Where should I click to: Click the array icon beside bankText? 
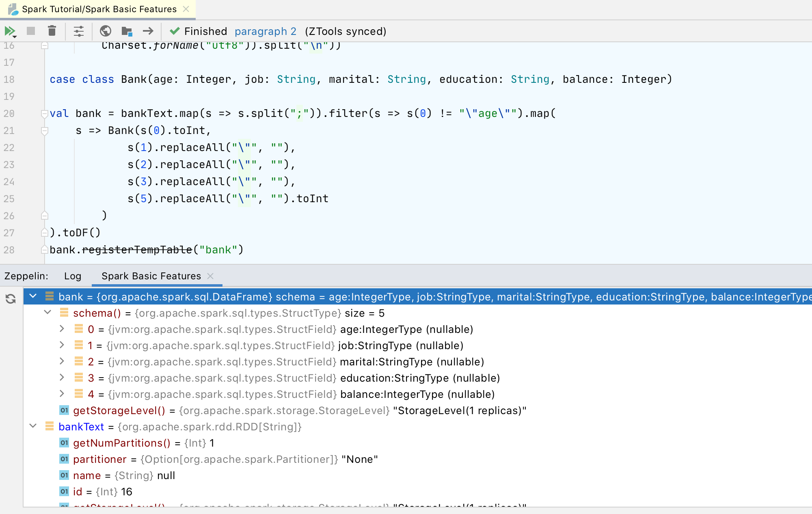(x=49, y=426)
